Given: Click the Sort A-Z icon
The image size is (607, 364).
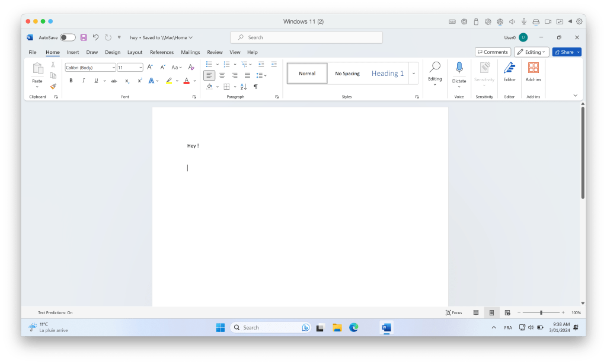Looking at the screenshot, I should pos(244,87).
